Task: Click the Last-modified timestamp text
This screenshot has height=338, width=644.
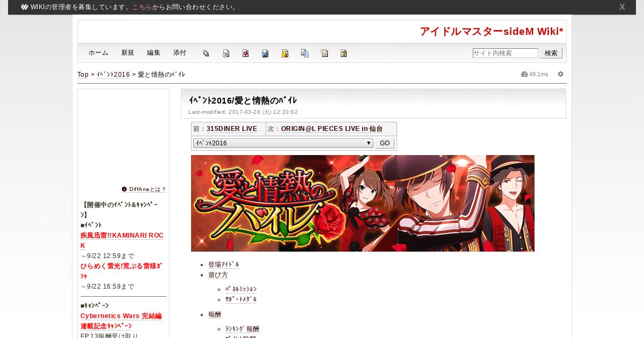Action: [x=243, y=112]
